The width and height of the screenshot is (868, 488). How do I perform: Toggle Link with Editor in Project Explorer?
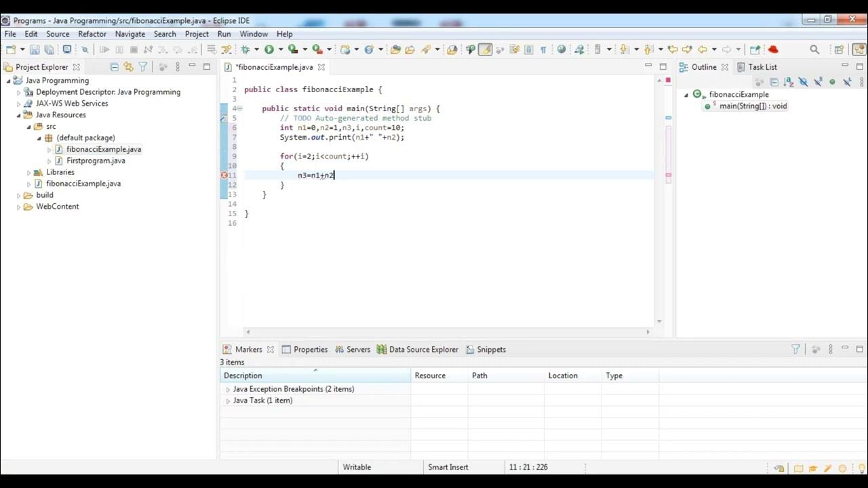[128, 66]
